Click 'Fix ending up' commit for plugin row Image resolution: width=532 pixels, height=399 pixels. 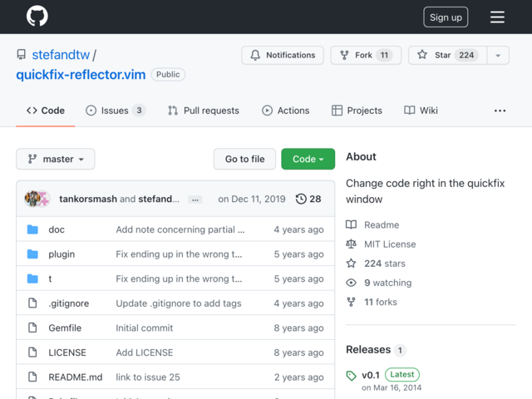coord(179,254)
